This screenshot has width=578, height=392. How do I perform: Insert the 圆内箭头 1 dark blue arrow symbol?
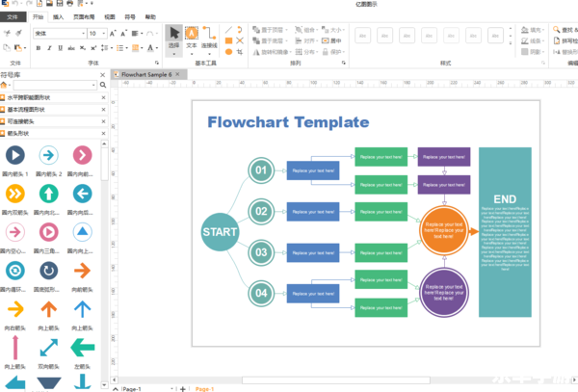(15, 155)
